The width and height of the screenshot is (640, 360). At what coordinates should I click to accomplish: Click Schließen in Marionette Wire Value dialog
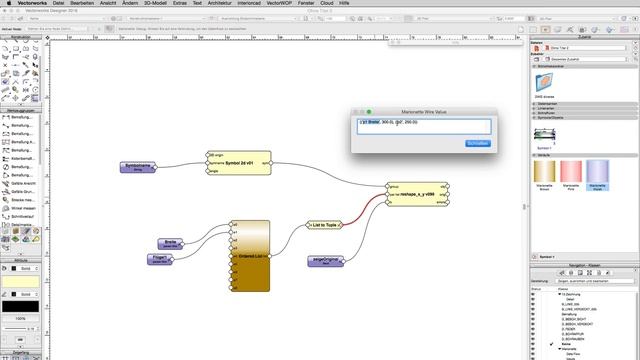click(478, 143)
